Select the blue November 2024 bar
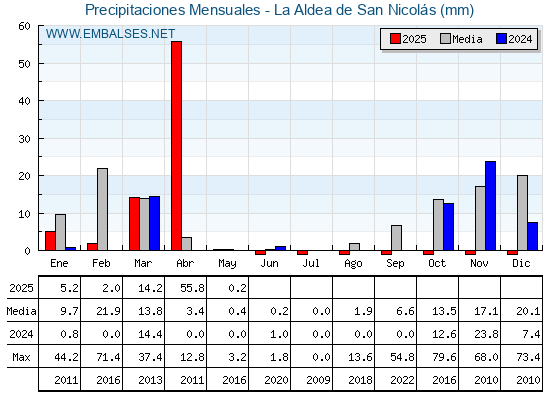 (x=490, y=206)
